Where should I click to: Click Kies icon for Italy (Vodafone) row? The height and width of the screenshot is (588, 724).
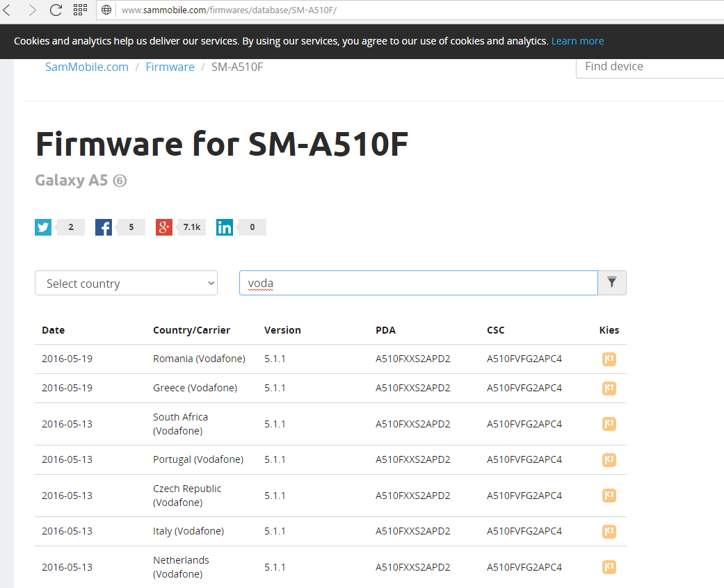click(609, 531)
